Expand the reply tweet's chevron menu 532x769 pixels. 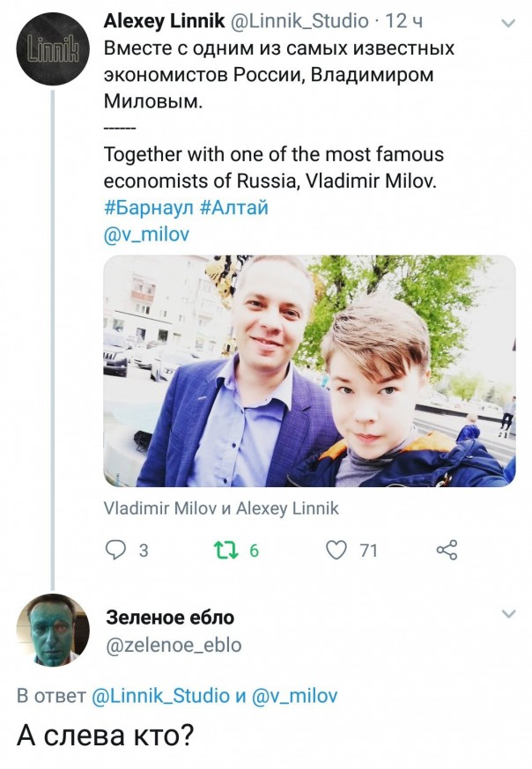tap(508, 613)
